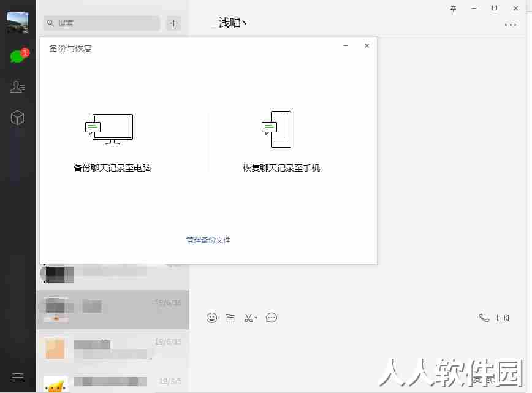Select backup chat history to computer option
532x393 pixels.
point(112,142)
